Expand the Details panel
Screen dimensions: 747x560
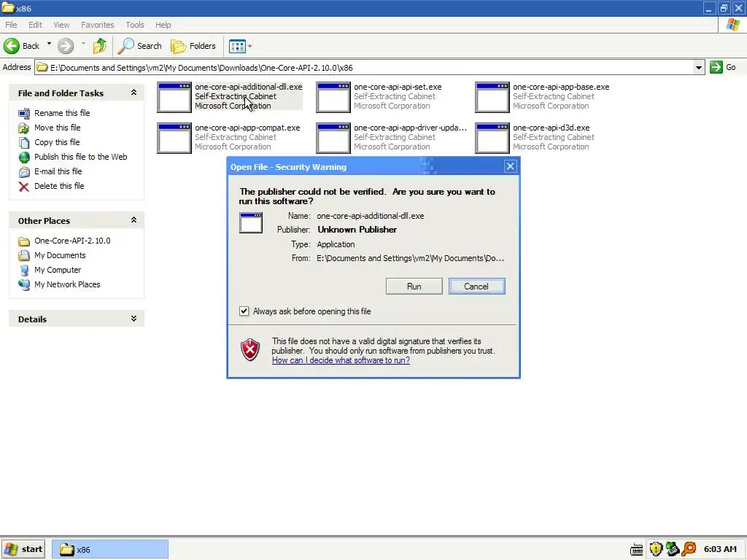click(134, 319)
